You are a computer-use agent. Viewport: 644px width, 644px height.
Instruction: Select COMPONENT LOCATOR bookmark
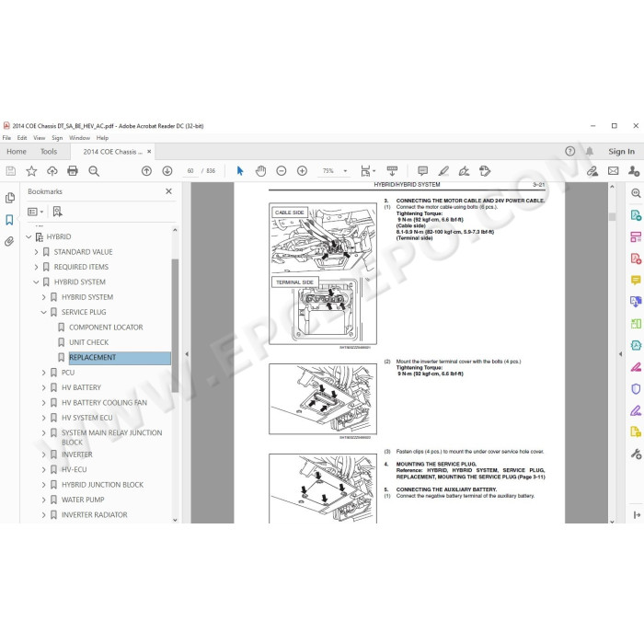pos(106,328)
